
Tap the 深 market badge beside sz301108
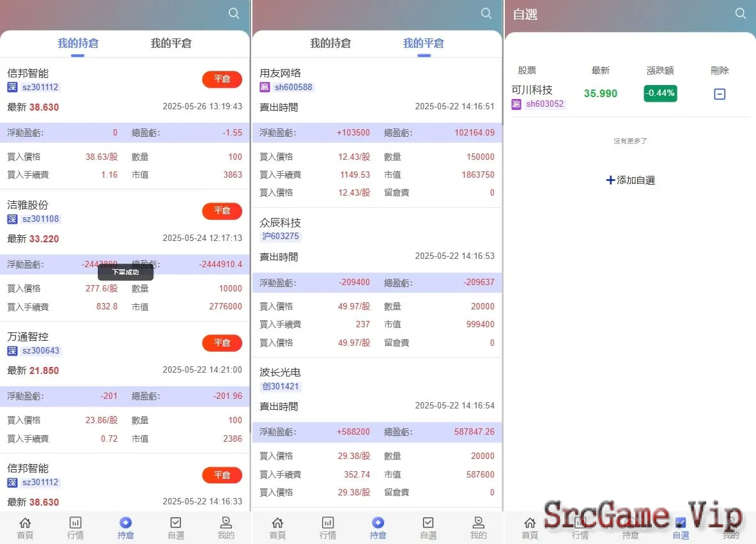[x=13, y=219]
